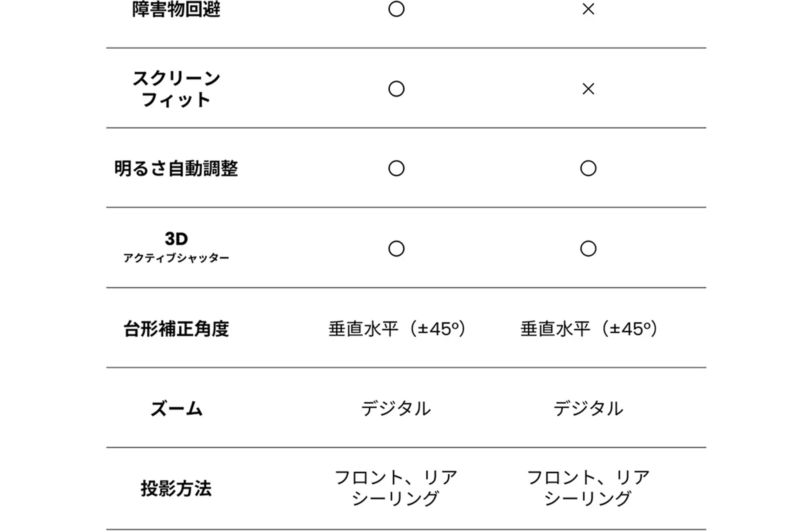Select the 投影方法 row label
The height and width of the screenshot is (531, 812).
[176, 488]
